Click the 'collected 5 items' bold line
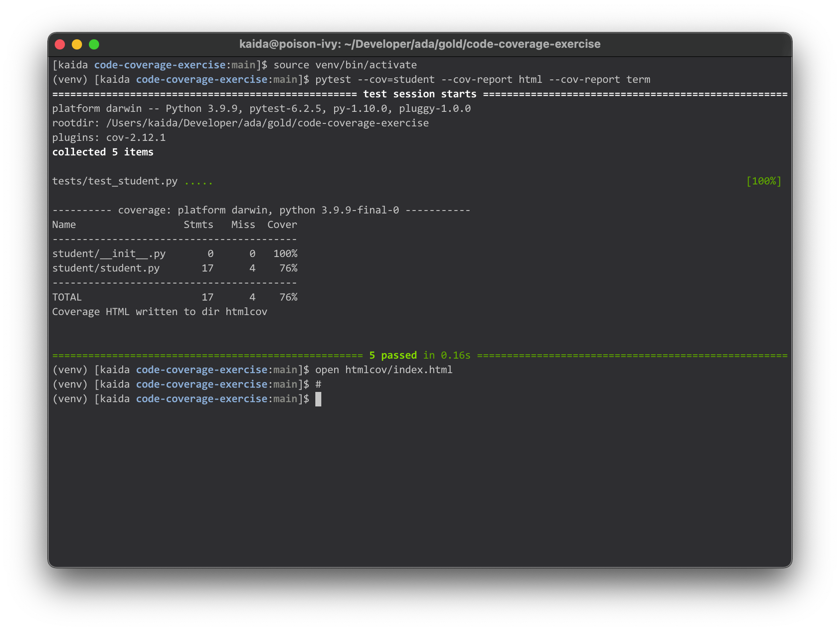The width and height of the screenshot is (840, 631). click(103, 152)
